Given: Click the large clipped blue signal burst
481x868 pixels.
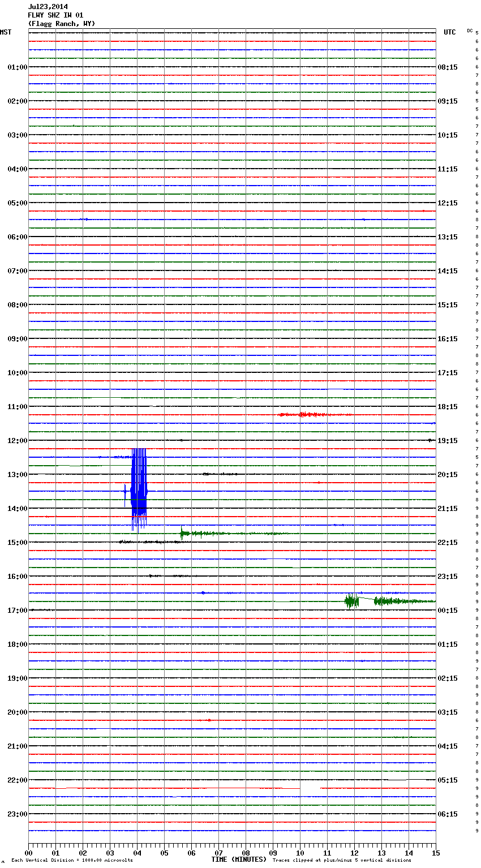Looking at the screenshot, I should tap(139, 490).
